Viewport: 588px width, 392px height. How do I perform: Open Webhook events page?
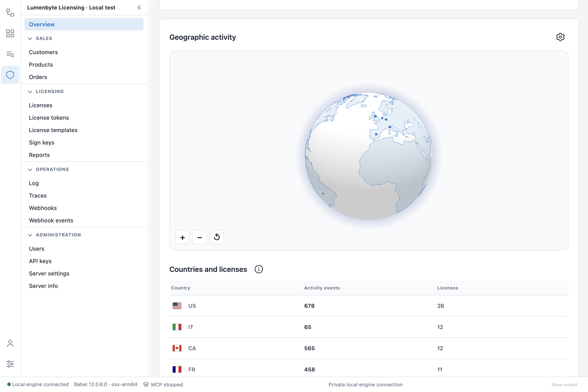point(51,220)
